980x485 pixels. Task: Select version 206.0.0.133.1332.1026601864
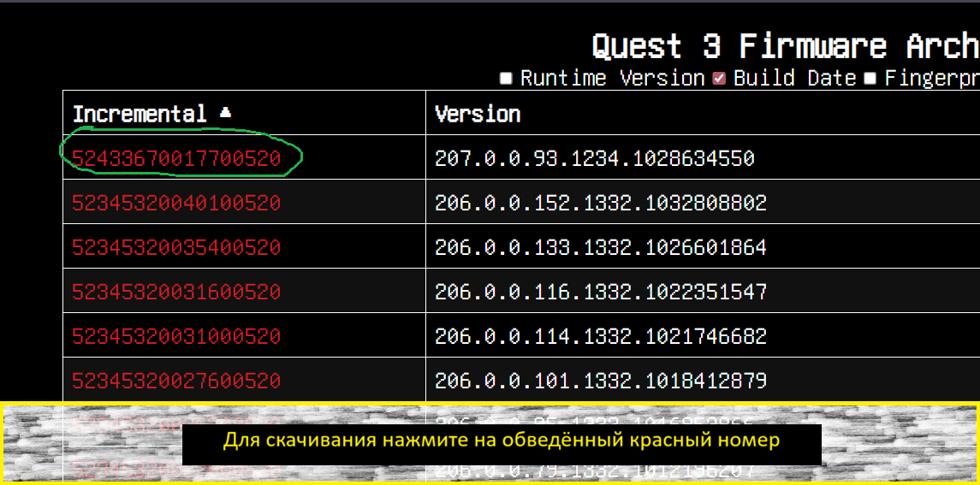pos(601,247)
